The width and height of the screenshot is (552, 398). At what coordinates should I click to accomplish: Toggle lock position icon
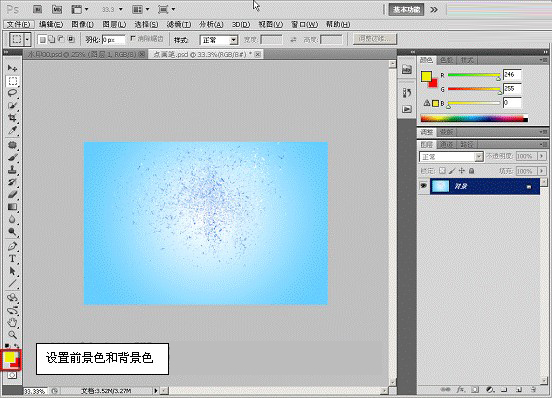click(x=462, y=171)
